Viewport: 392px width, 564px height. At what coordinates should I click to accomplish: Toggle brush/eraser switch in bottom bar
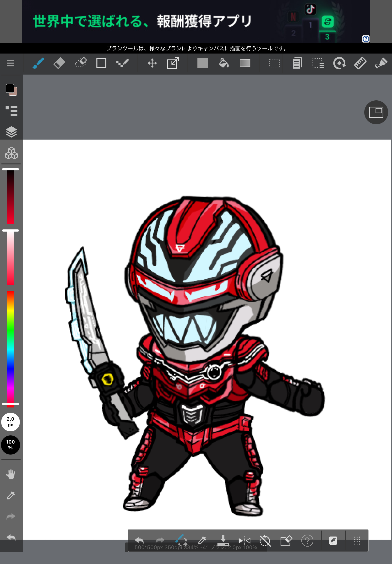point(181,540)
